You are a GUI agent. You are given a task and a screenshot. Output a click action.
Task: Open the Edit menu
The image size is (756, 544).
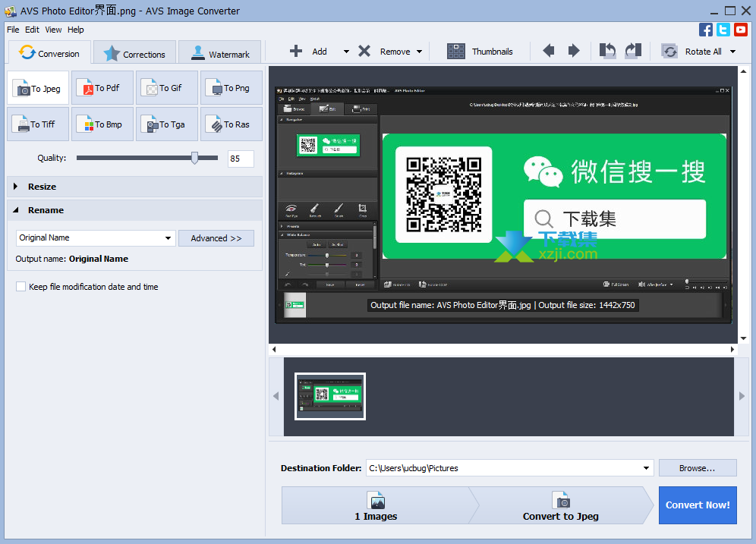tap(33, 30)
